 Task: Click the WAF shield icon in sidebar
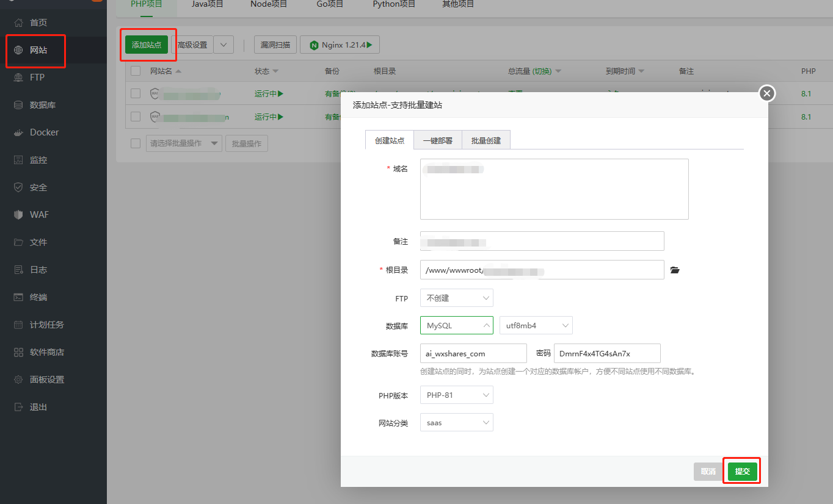(18, 215)
